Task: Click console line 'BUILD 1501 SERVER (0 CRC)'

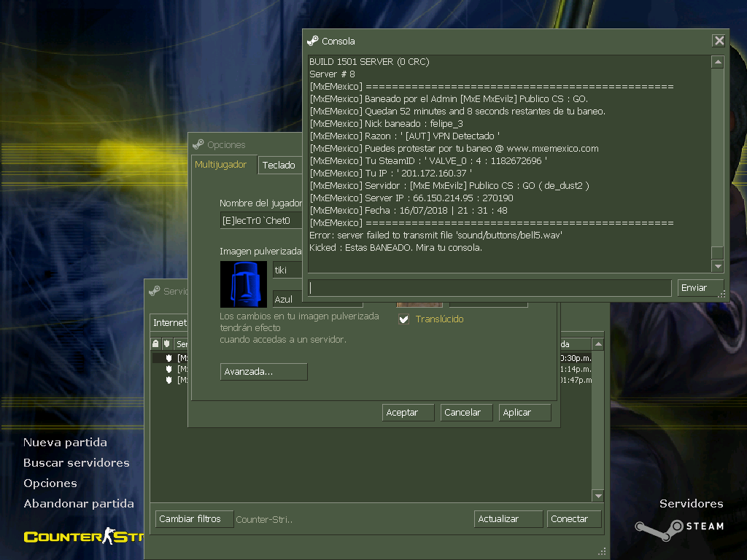Action: pyautogui.click(x=369, y=61)
